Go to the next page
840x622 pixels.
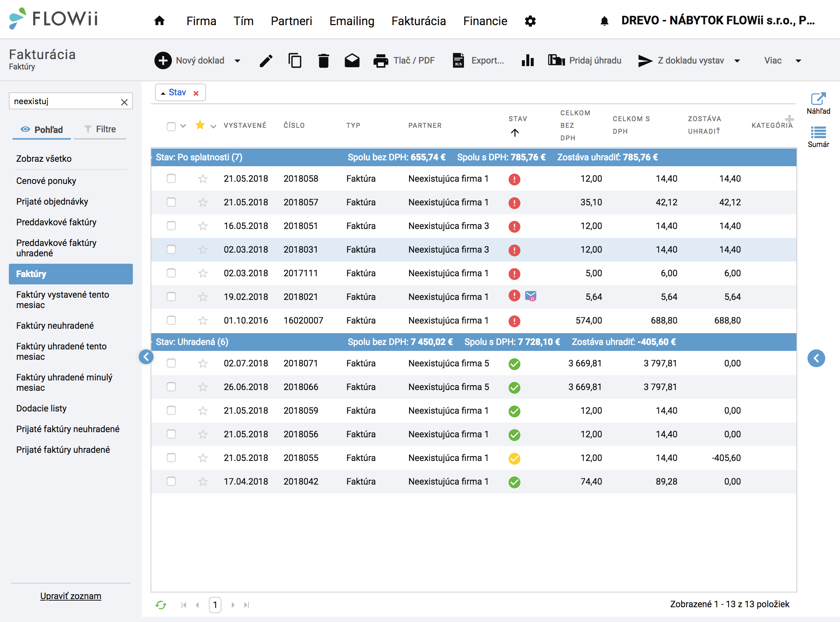tap(233, 605)
